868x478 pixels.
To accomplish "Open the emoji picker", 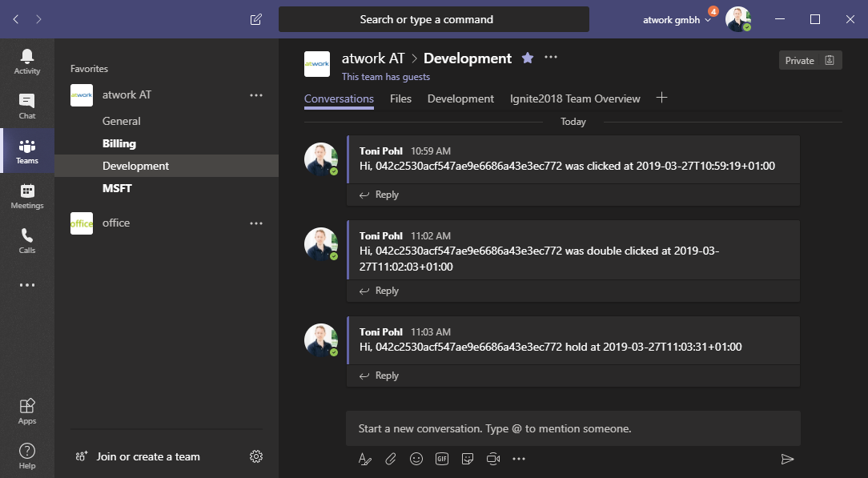I will coord(416,459).
